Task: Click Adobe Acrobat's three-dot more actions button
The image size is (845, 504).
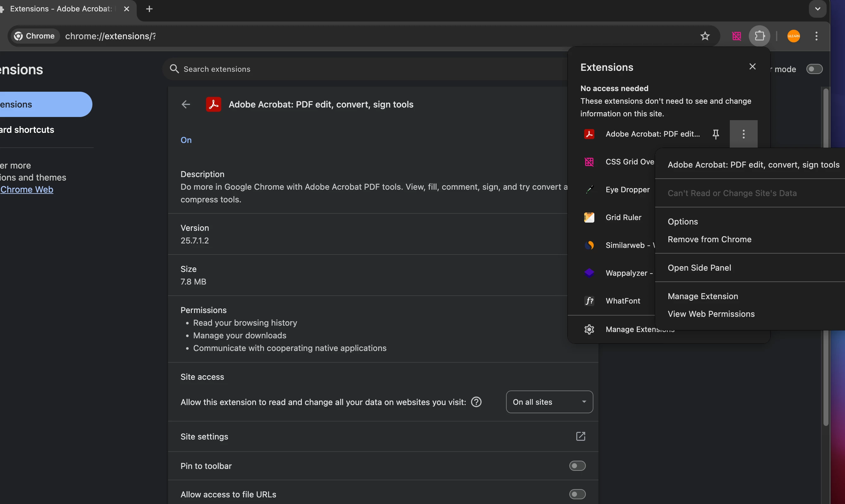Action: pyautogui.click(x=743, y=134)
